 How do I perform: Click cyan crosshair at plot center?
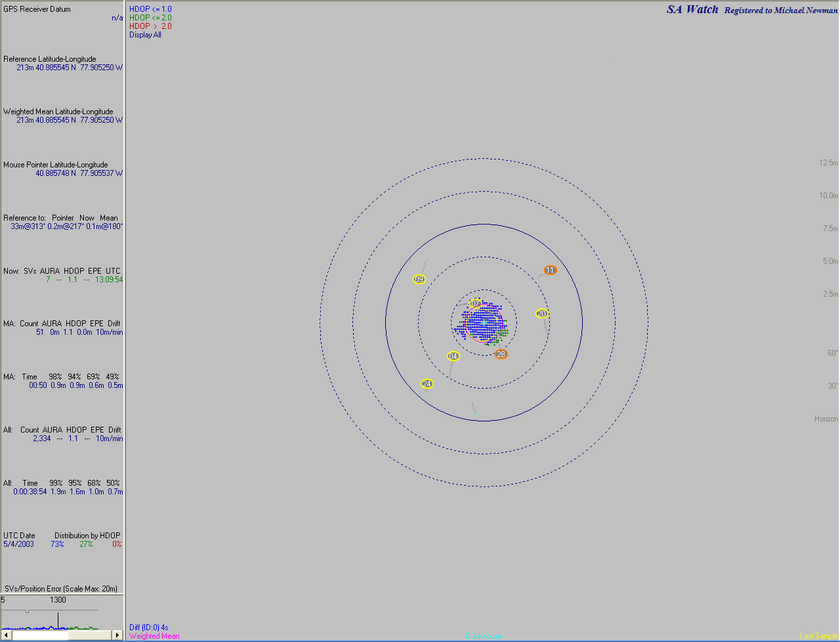pos(484,322)
